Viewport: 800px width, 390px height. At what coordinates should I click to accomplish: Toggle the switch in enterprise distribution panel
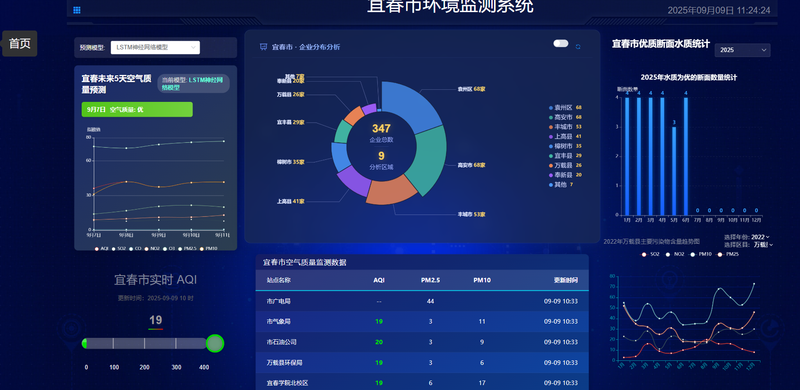(561, 44)
